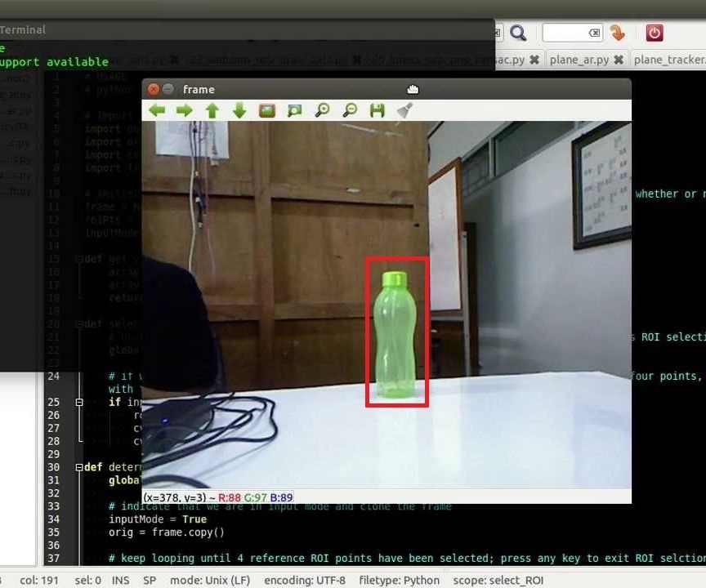Clear the search field with the X icon
The width and height of the screenshot is (706, 588).
click(594, 33)
